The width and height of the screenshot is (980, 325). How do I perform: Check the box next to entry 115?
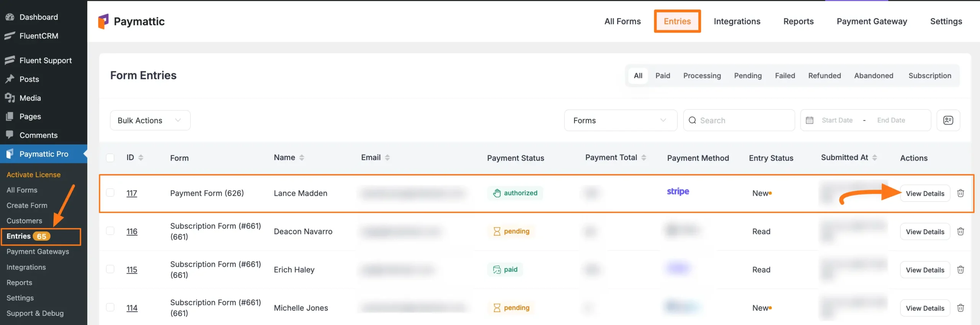coord(110,269)
